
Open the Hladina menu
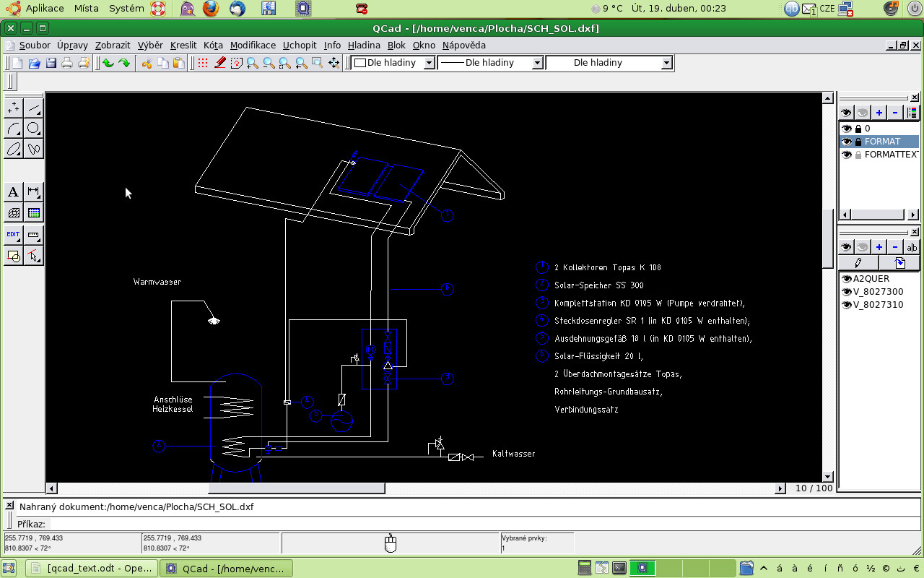(x=364, y=45)
